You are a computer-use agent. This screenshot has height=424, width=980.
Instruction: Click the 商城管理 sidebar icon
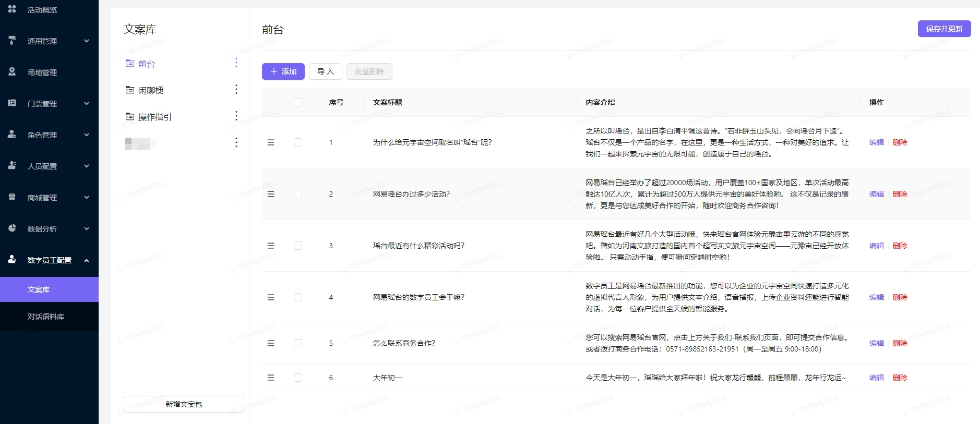coord(12,197)
